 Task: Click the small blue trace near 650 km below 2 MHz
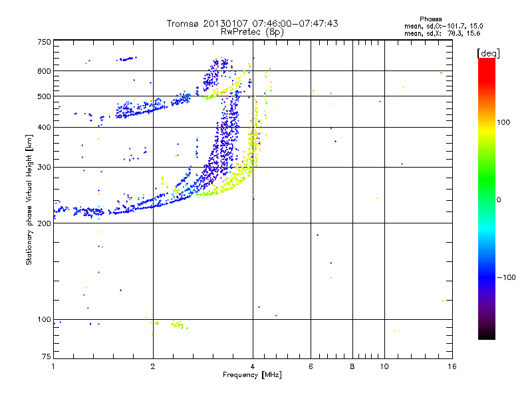click(x=126, y=59)
